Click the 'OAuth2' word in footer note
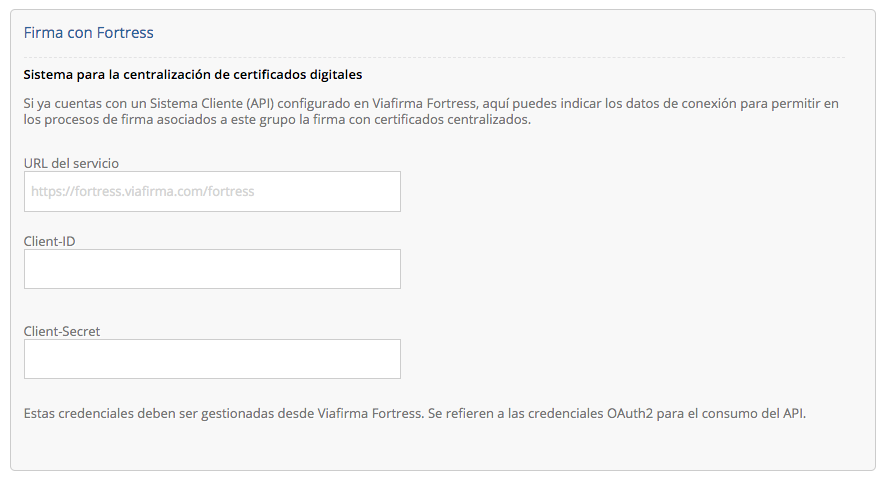Viewport: 886px width, 478px height. 630,414
